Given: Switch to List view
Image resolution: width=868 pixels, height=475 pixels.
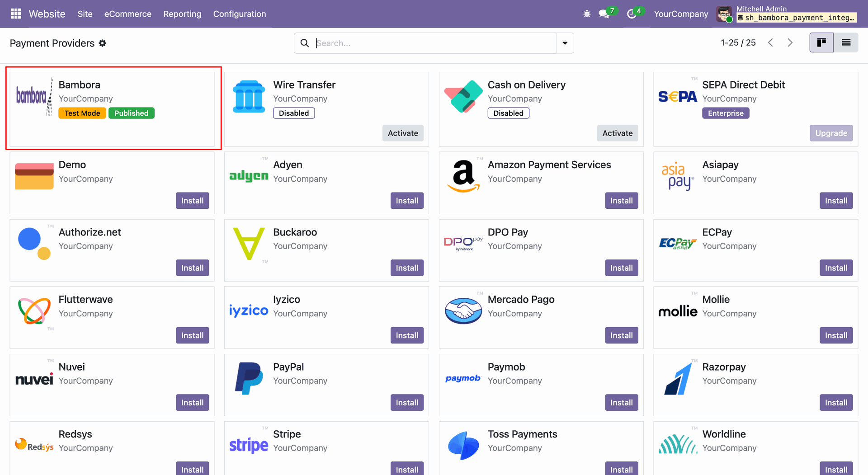Looking at the screenshot, I should pos(846,42).
